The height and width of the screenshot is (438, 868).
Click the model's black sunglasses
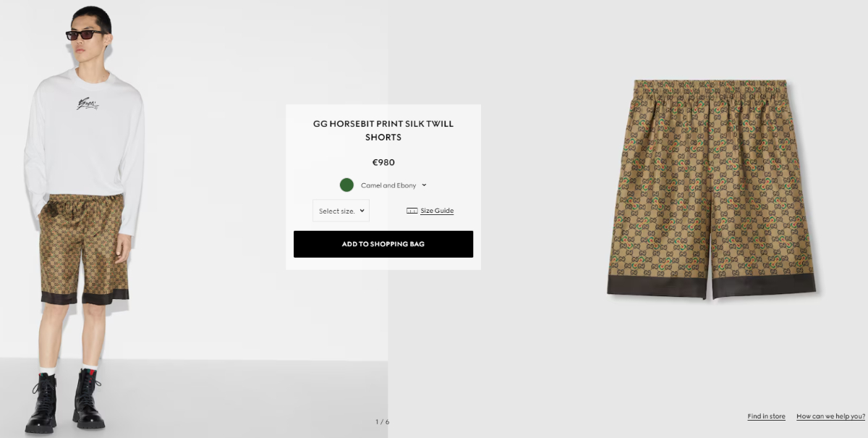pos(85,34)
